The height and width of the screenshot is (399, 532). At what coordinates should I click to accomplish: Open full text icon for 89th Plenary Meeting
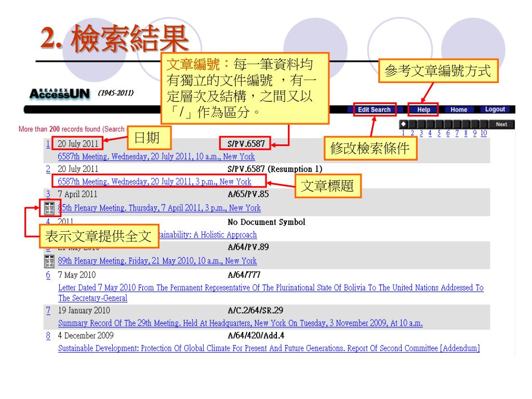49,261
